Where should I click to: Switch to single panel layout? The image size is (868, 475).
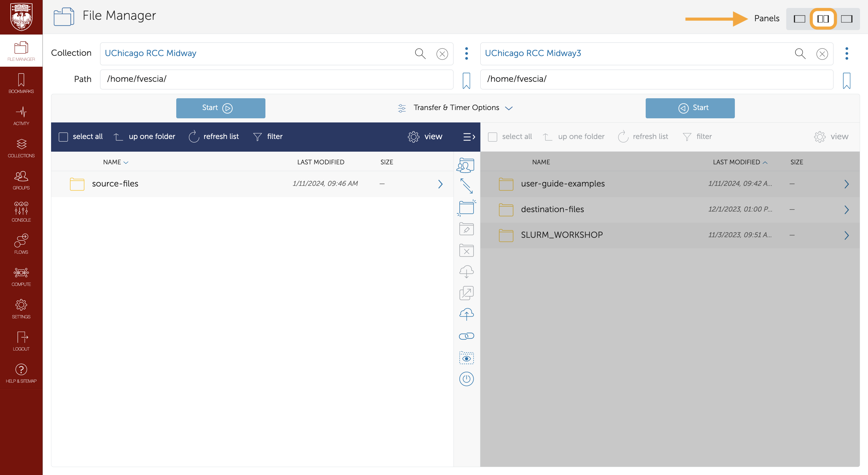(799, 19)
